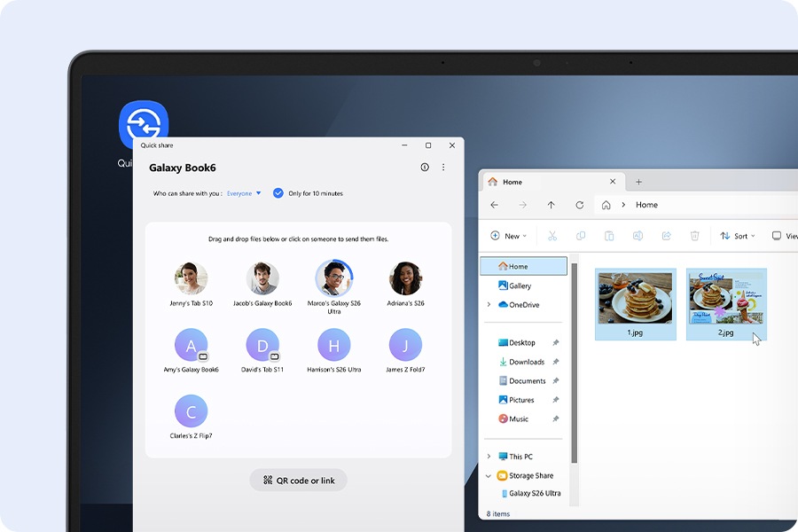Select Jenny's Tab S10 contact
Screen dimensions: 798x532
click(x=191, y=285)
